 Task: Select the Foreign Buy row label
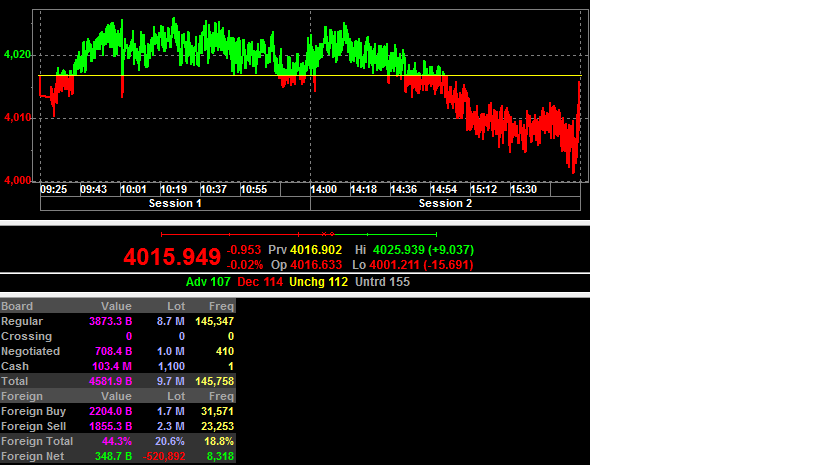(34, 411)
